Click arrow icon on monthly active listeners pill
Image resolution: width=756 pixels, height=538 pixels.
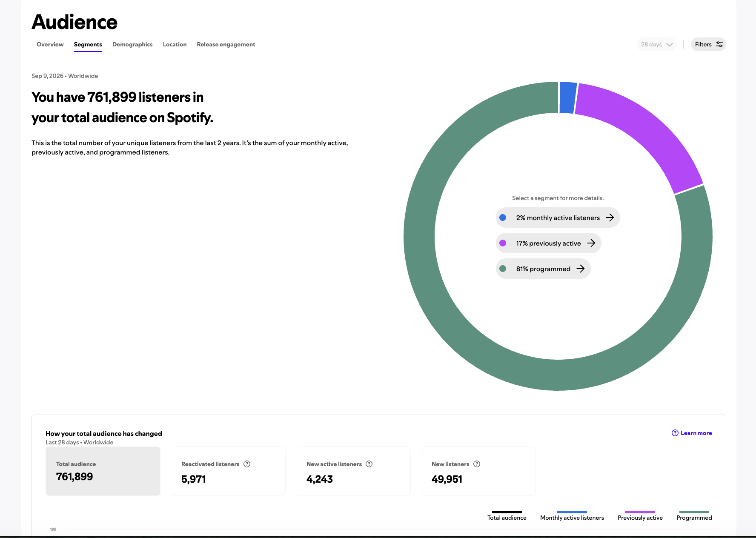click(610, 217)
